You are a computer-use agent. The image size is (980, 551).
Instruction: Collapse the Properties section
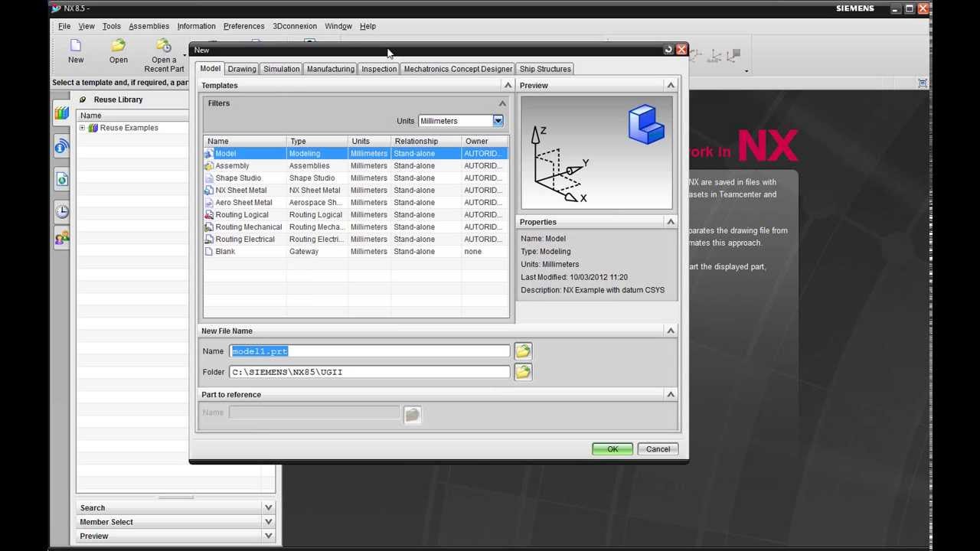click(x=671, y=222)
